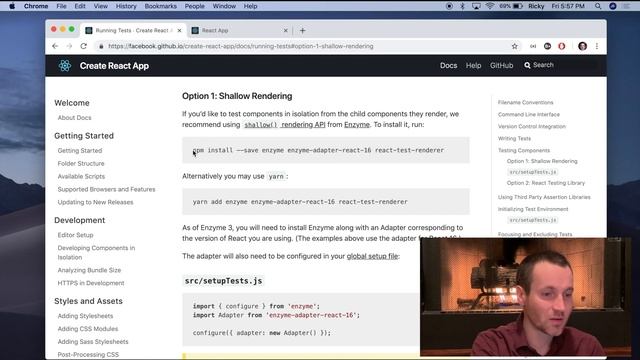Image resolution: width=640 pixels, height=360 pixels.
Task: Open Editor Setup in sidebar
Action: tap(75, 235)
